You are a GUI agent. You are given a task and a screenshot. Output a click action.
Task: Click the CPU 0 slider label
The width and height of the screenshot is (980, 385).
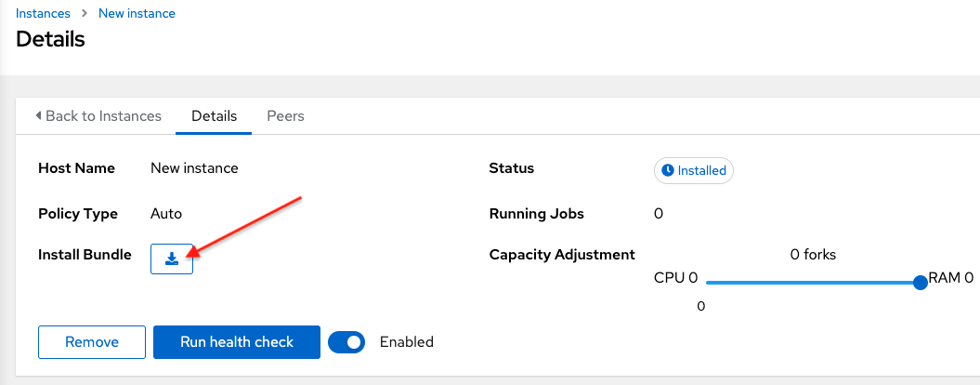(x=675, y=278)
